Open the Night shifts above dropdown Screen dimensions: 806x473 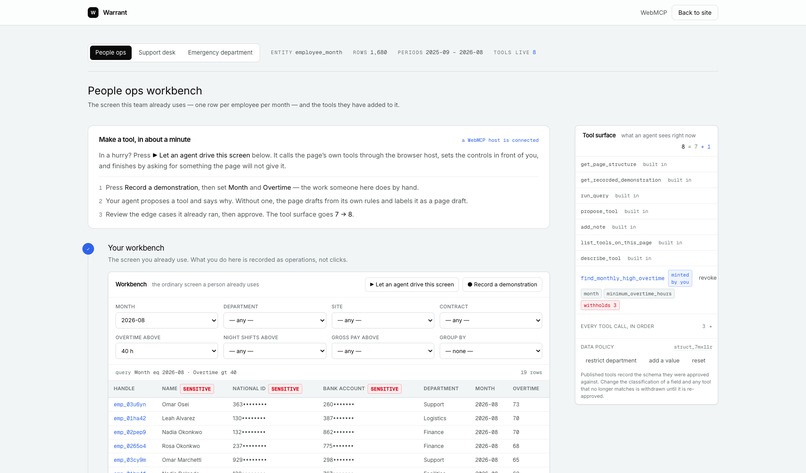point(274,351)
